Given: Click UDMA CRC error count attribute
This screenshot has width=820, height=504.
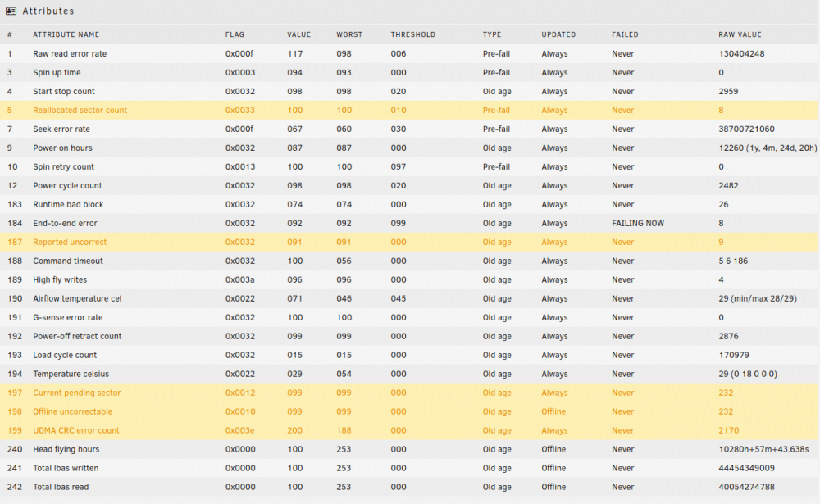Looking at the screenshot, I should point(75,430).
